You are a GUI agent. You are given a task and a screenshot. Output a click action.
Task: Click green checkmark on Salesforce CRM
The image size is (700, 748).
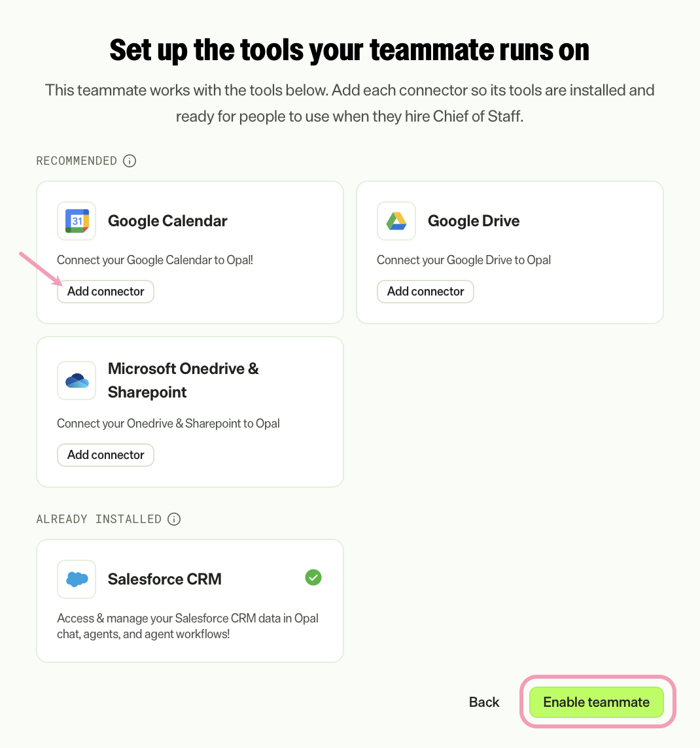[313, 578]
